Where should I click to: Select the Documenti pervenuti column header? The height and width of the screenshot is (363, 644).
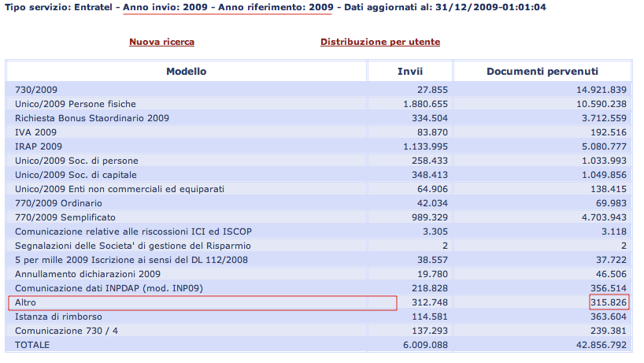(542, 72)
